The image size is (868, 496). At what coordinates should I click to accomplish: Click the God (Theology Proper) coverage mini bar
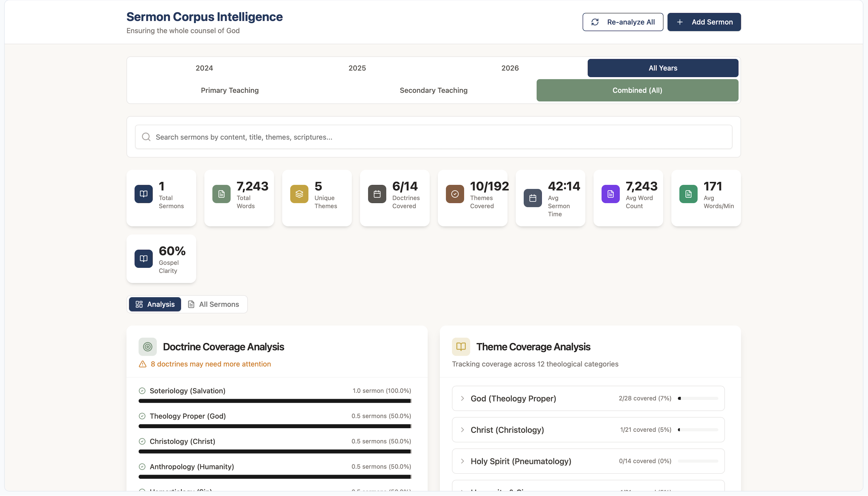pyautogui.click(x=698, y=398)
